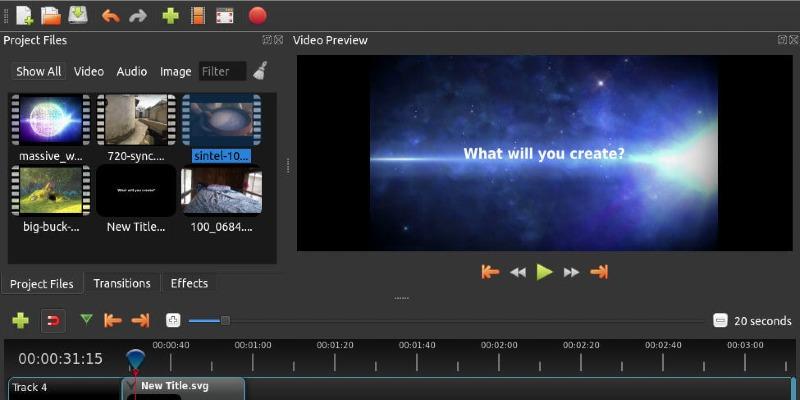The width and height of the screenshot is (800, 400).
Task: Add a marker with the green triangle icon
Action: 86,320
